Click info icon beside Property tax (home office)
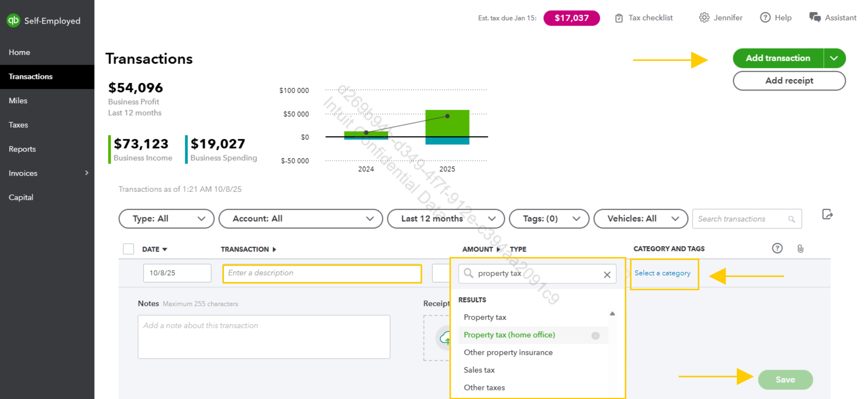 click(595, 336)
